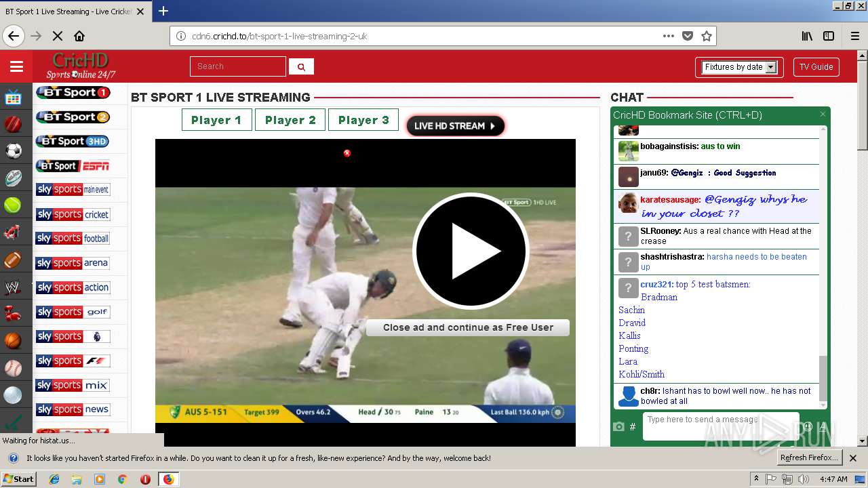The image size is (868, 488).
Task: Open page actions three-dots menu
Action: click(x=669, y=36)
